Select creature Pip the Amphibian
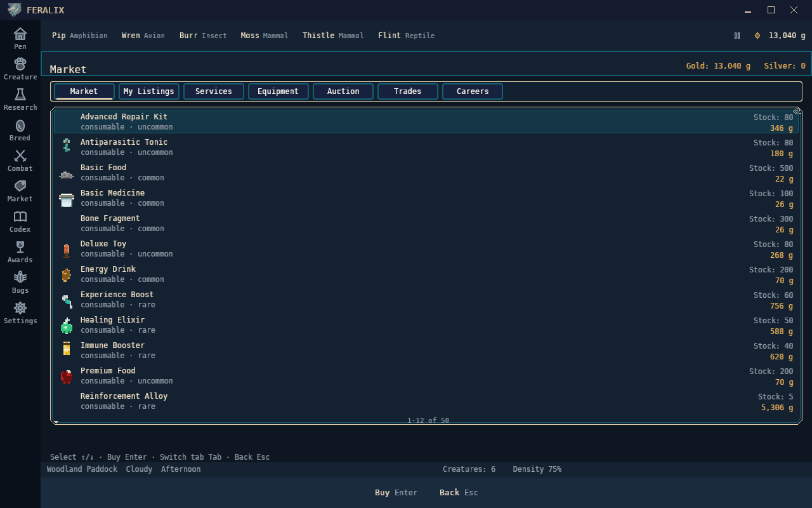 pyautogui.click(x=80, y=36)
